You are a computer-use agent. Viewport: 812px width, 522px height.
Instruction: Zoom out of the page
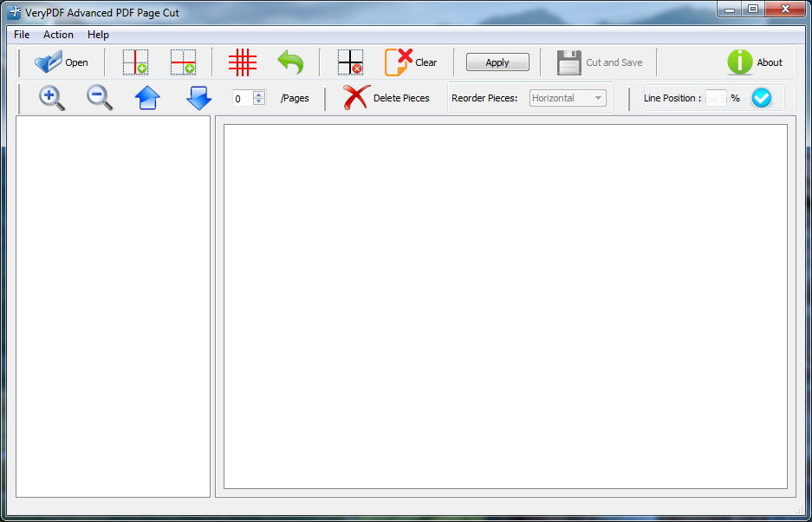(100, 98)
